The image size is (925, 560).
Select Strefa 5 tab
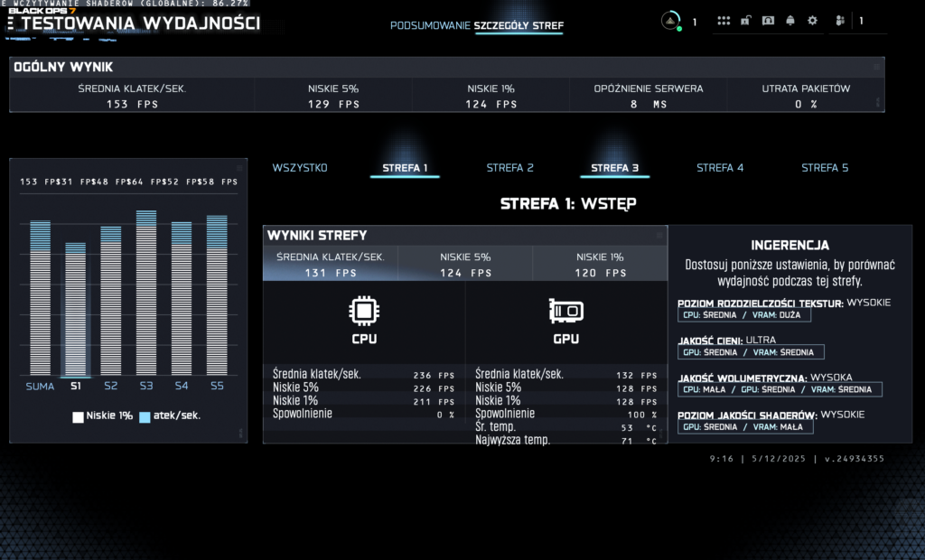(825, 168)
